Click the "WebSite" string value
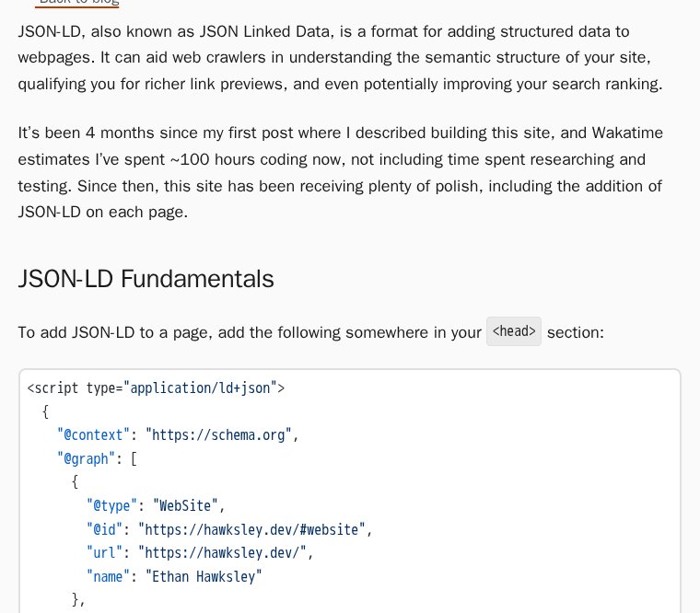 (185, 506)
